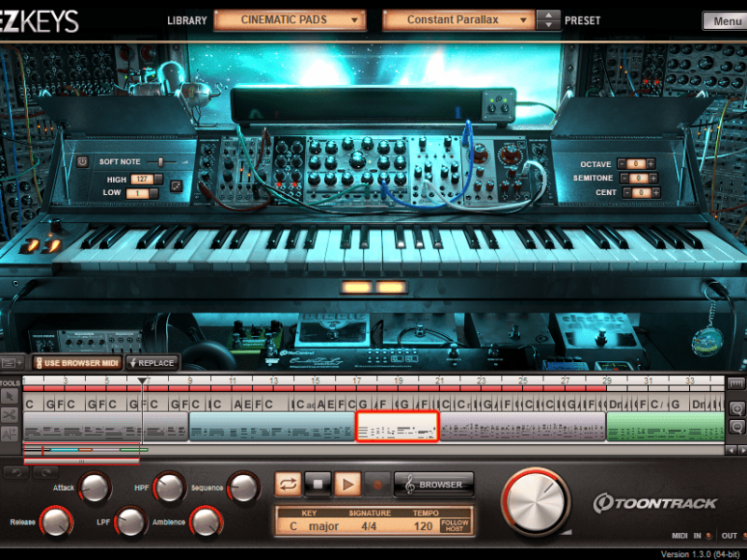747x560 pixels.
Task: Click the Semitone value field
Action: tap(639, 178)
